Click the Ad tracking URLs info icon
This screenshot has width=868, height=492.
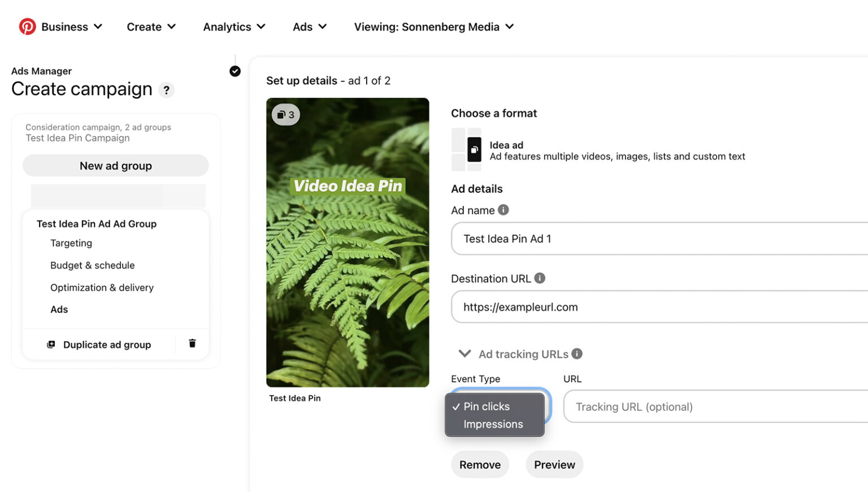pyautogui.click(x=577, y=353)
